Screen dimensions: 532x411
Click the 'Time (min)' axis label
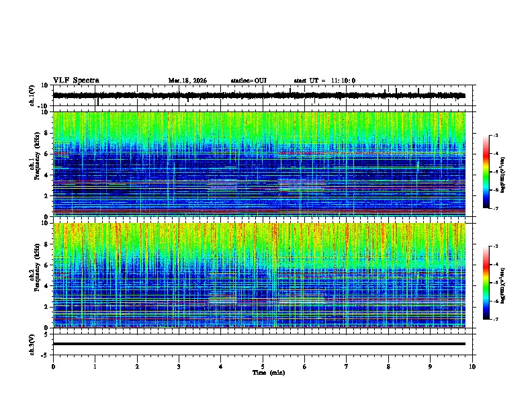coord(269,373)
